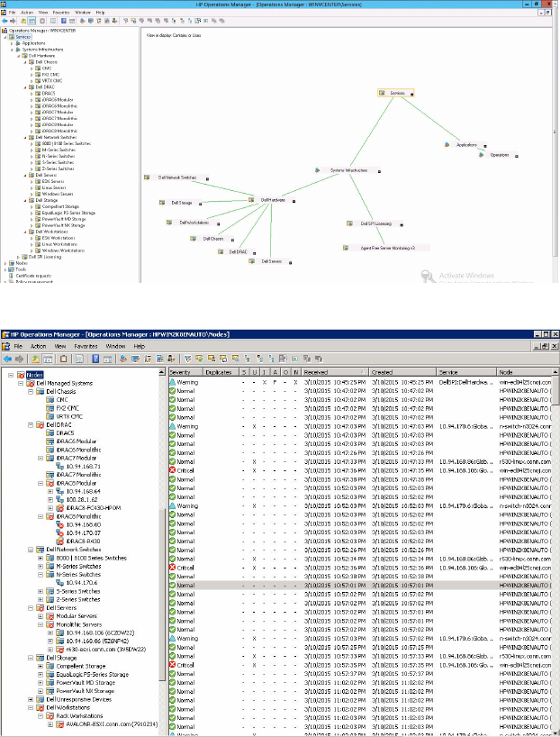
Task: Expand Dell Unresponsive Devices node
Action: (31, 699)
